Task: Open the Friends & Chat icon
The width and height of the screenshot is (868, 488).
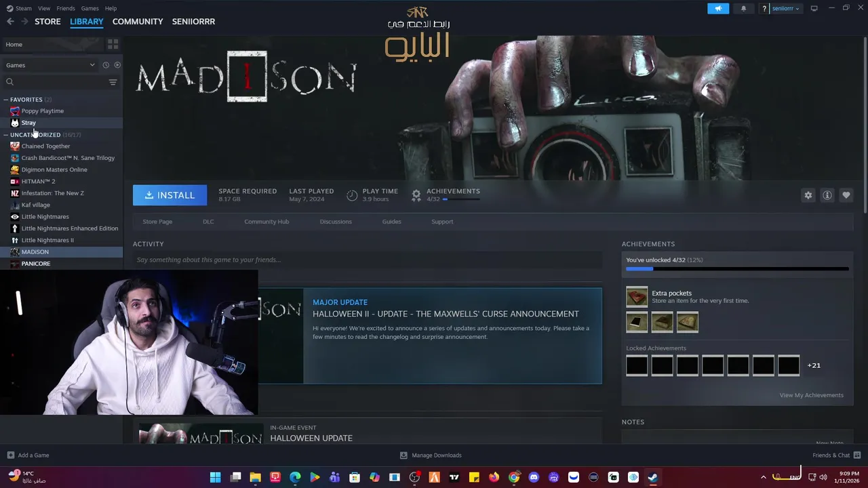Action: pos(857,455)
